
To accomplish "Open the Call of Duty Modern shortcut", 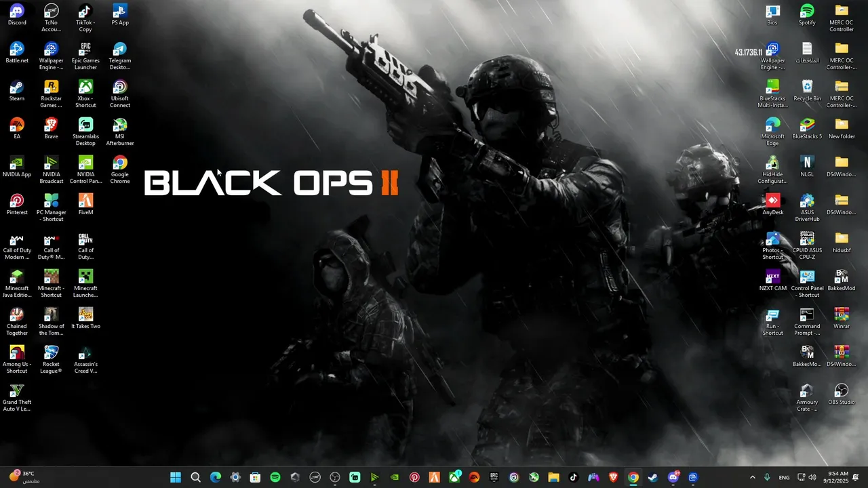I will 17,246.
